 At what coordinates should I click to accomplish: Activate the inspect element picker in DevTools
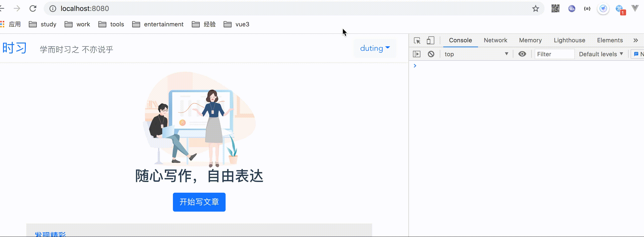pos(417,40)
